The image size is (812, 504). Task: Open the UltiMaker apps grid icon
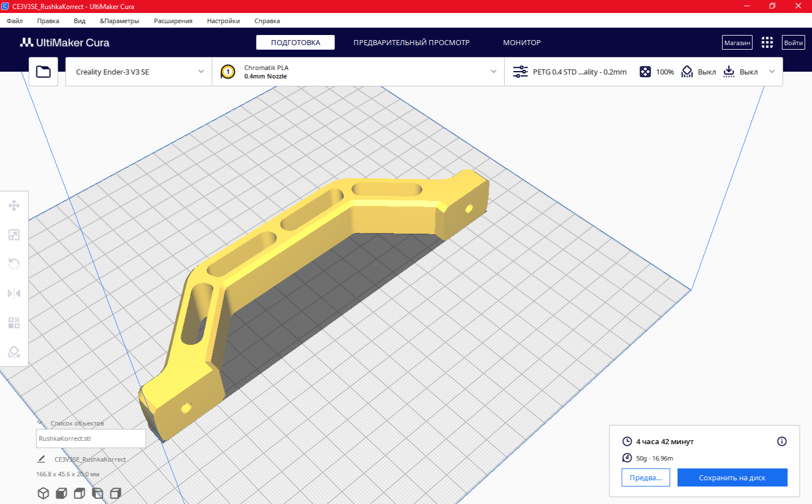(767, 42)
